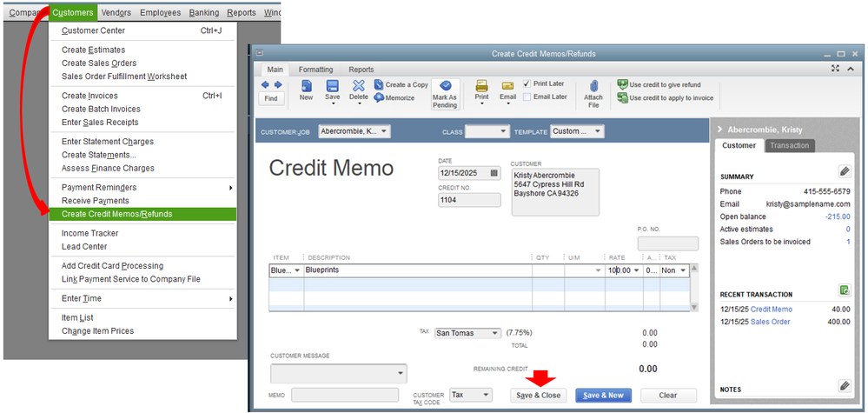Click the Clear button
This screenshot has height=413, width=868.
pos(668,396)
